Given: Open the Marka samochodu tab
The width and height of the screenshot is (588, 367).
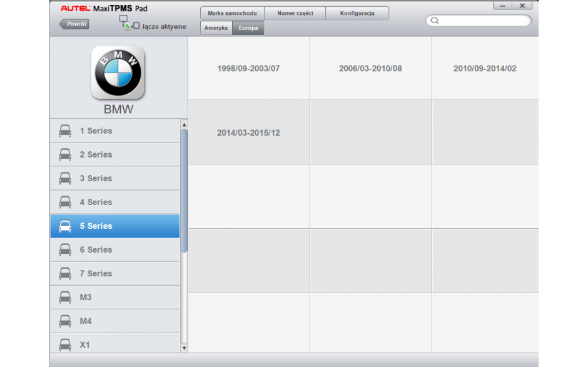Looking at the screenshot, I should pos(232,13).
